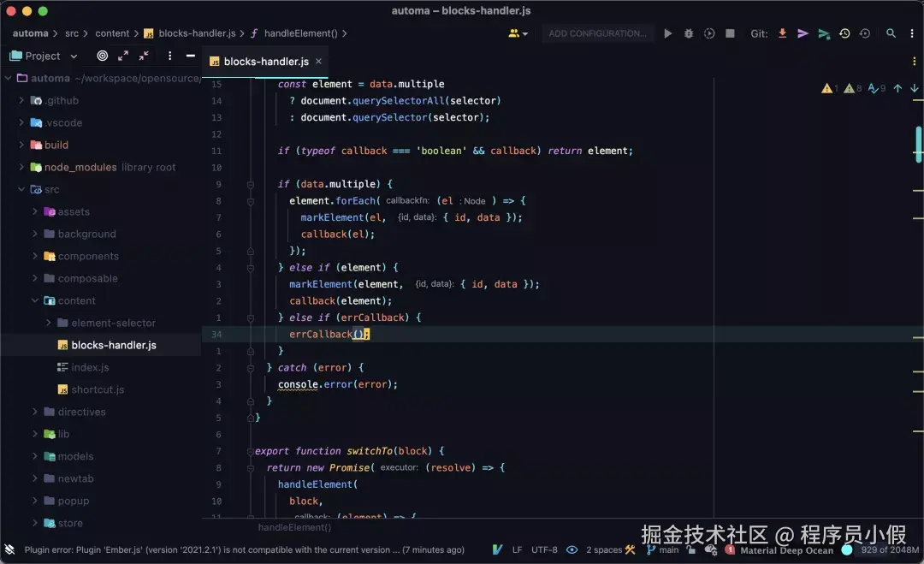Expand the .github folder
This screenshot has width=924, height=564.
coord(21,100)
